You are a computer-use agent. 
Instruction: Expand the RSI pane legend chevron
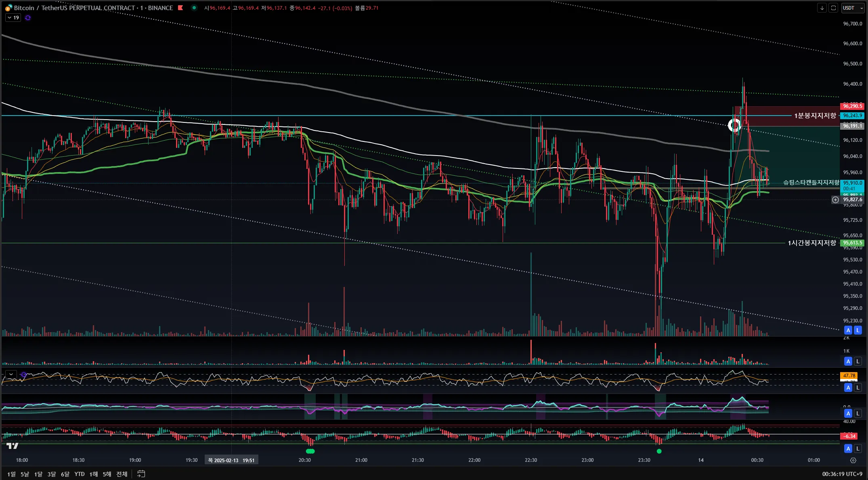click(11, 375)
